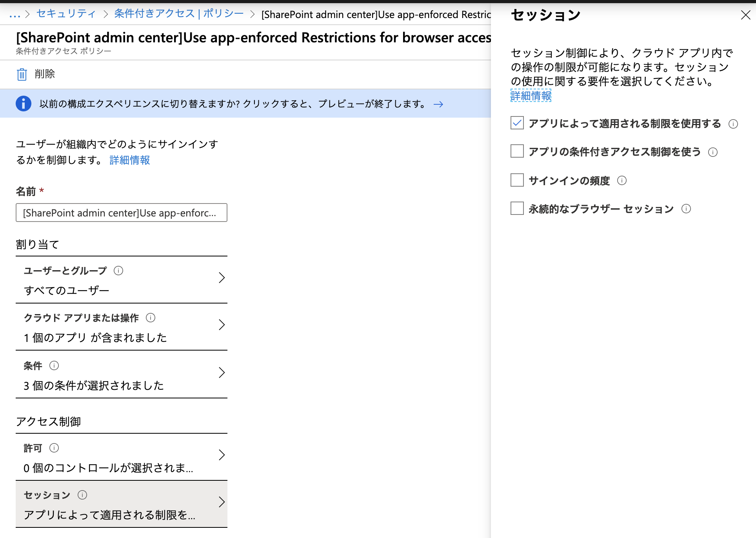This screenshot has height=538, width=756.
Task: Open 条件 section via its chevron
Action: pos(222,373)
